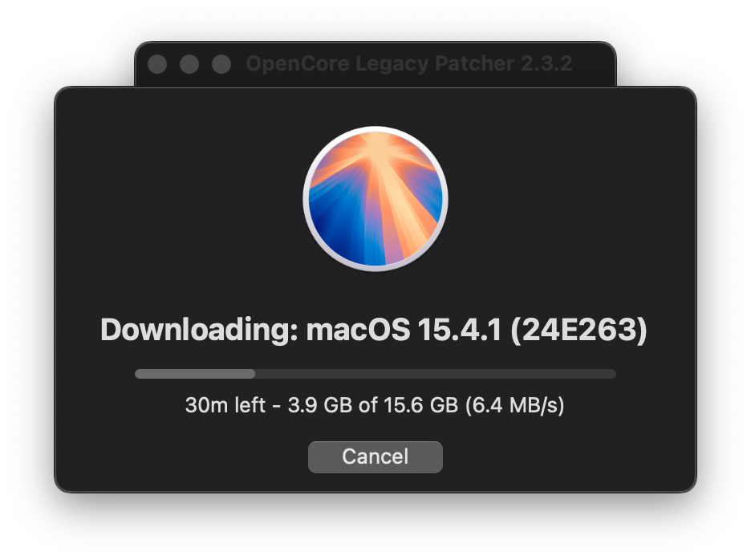This screenshot has width=751, height=560.
Task: Click the "Downloading:" heading word
Action: (199, 331)
